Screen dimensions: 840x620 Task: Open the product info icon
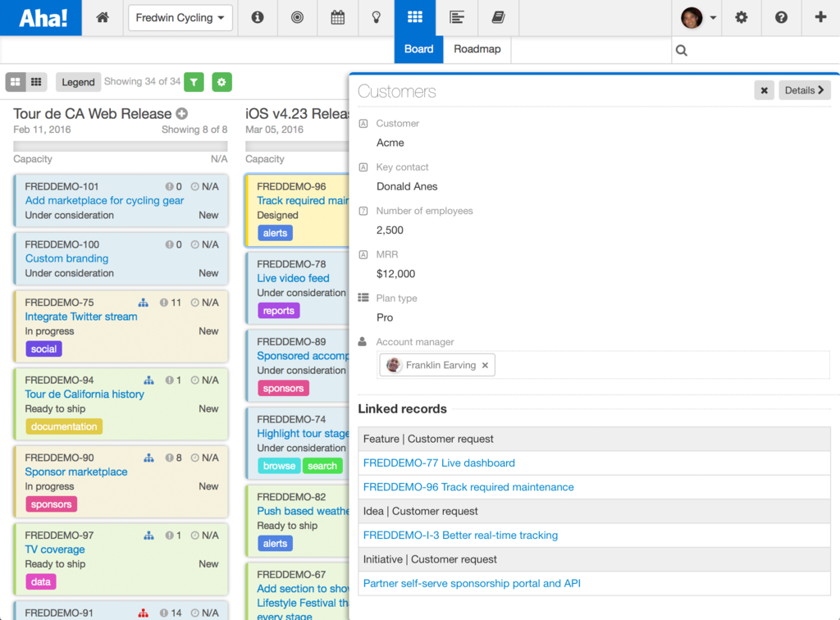tap(258, 18)
